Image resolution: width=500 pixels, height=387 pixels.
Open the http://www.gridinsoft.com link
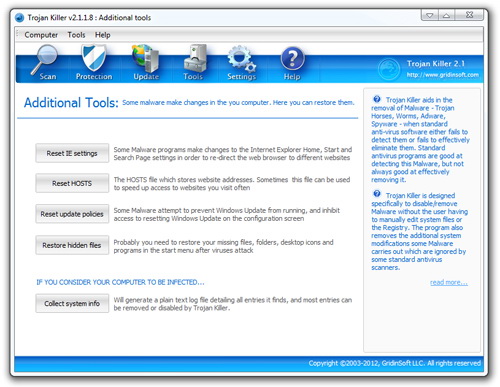click(x=443, y=75)
